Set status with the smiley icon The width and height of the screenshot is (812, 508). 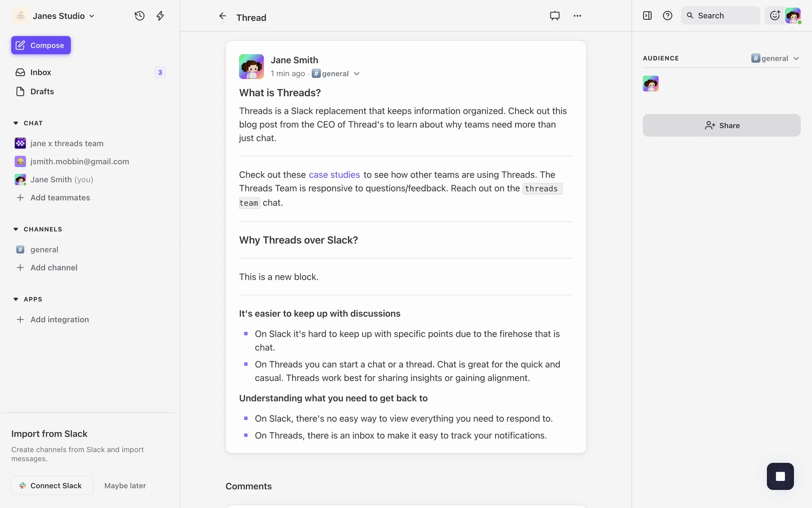(x=774, y=16)
